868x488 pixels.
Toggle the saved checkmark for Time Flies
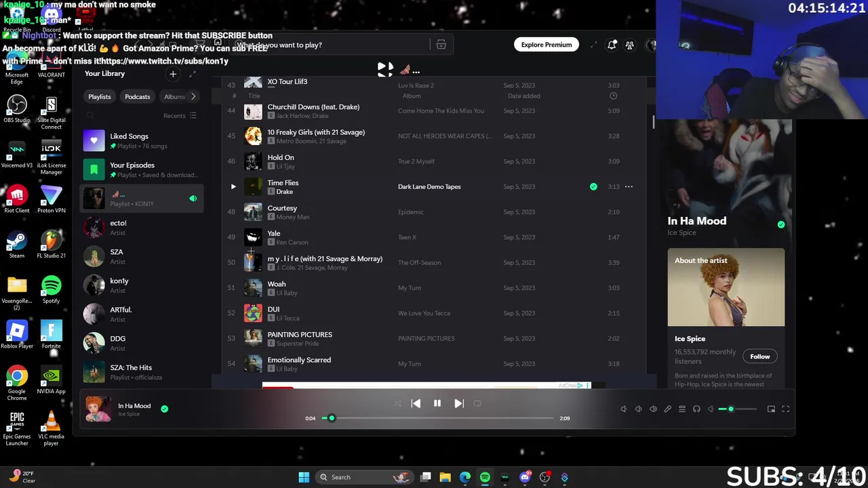coord(593,186)
